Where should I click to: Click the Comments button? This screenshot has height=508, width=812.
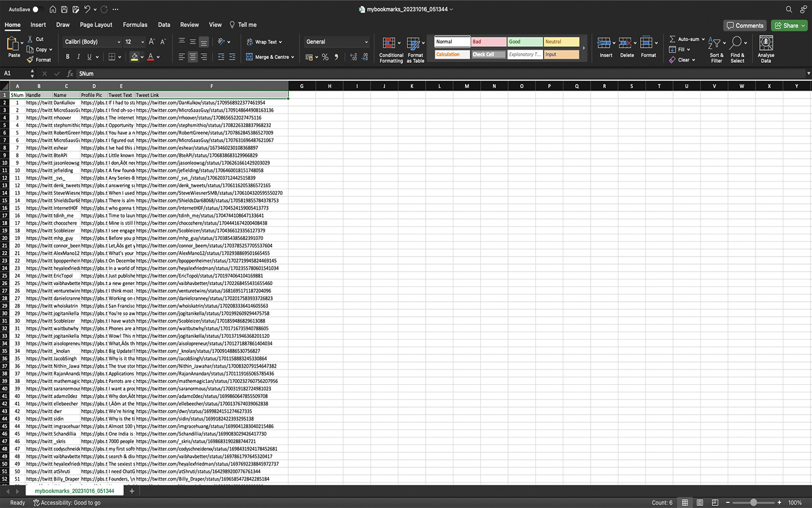click(x=745, y=25)
